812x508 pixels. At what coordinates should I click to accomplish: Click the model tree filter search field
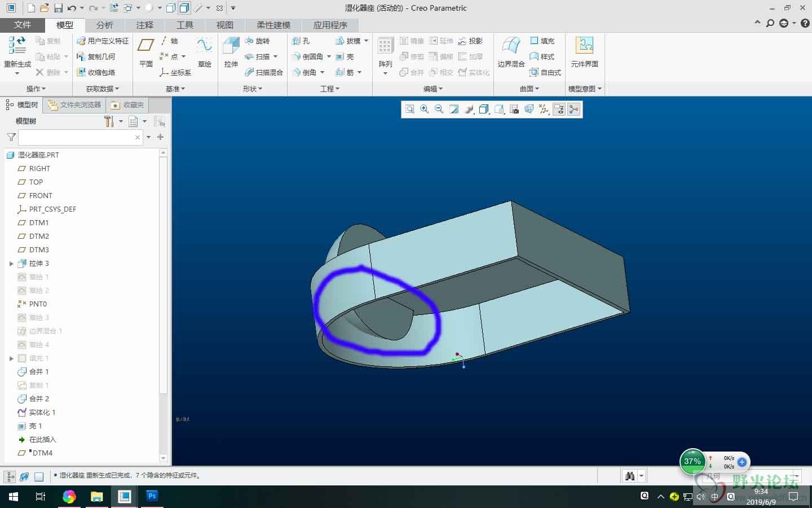(x=80, y=137)
